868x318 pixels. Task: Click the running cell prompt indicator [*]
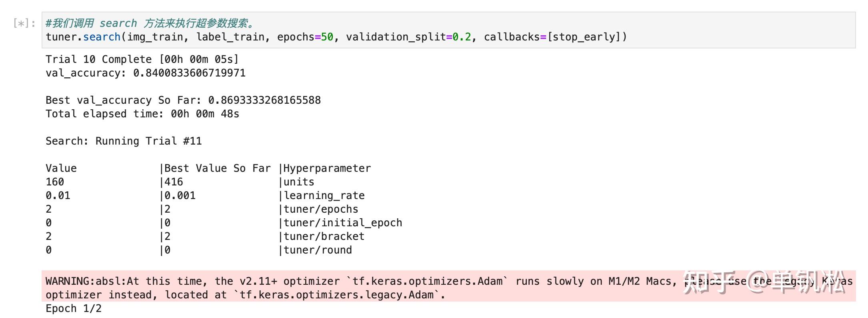coord(24,23)
